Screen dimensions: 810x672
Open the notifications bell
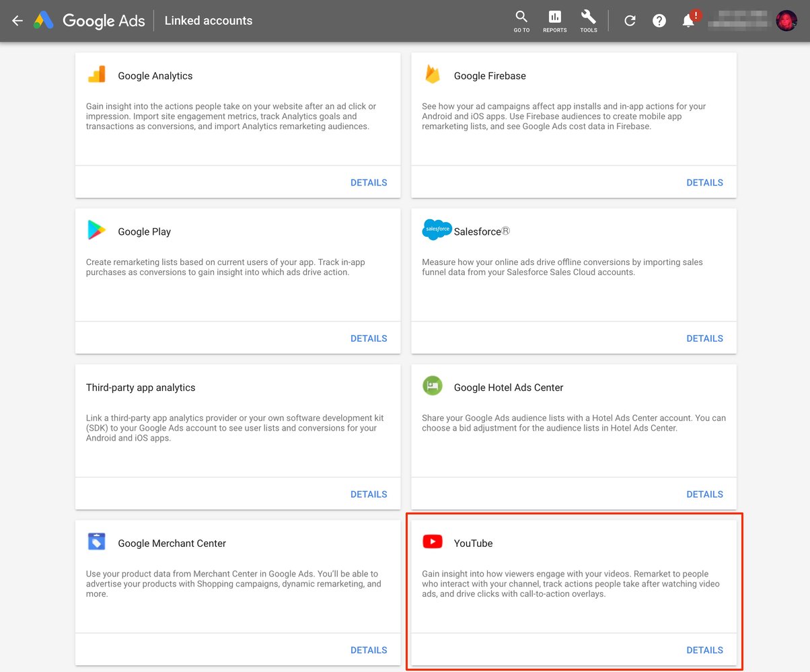tap(688, 21)
